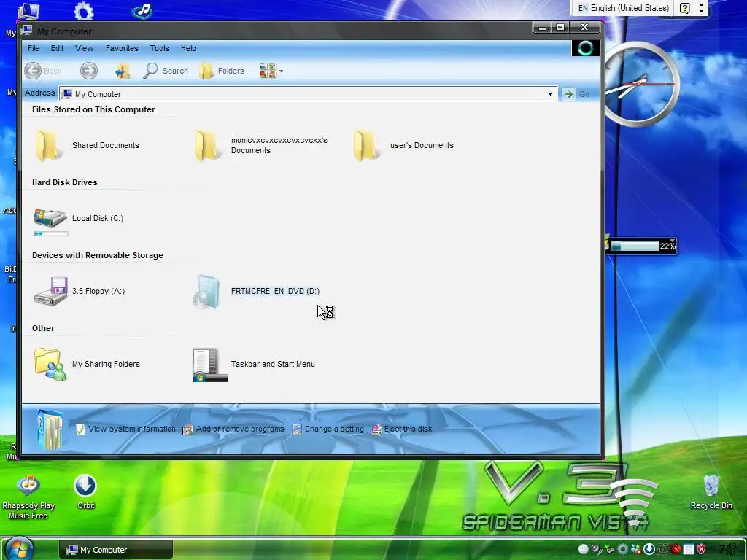Viewport: 747px width, 560px height.
Task: Click the Files Stored on This Computer header
Action: pyautogui.click(x=93, y=109)
